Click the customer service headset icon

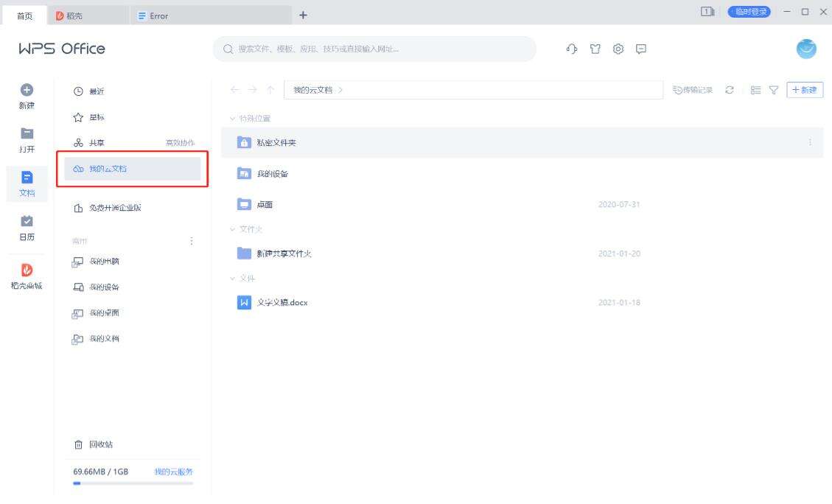(571, 49)
